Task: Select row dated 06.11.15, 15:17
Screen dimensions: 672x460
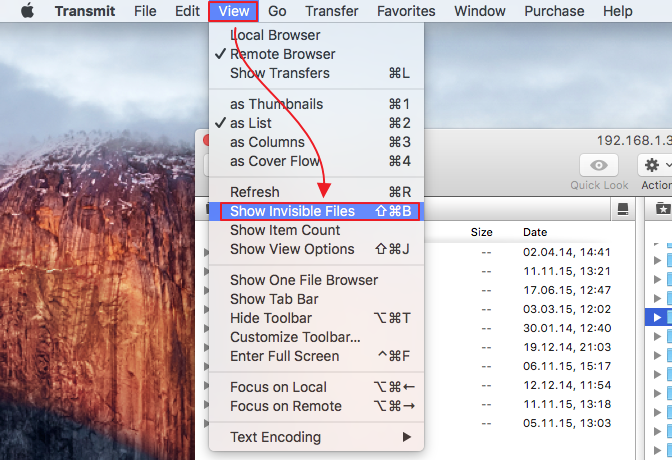Action: [529, 366]
